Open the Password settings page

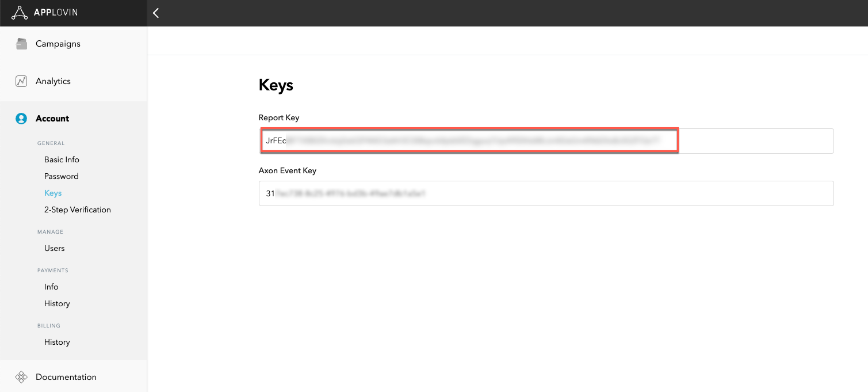pyautogui.click(x=61, y=176)
